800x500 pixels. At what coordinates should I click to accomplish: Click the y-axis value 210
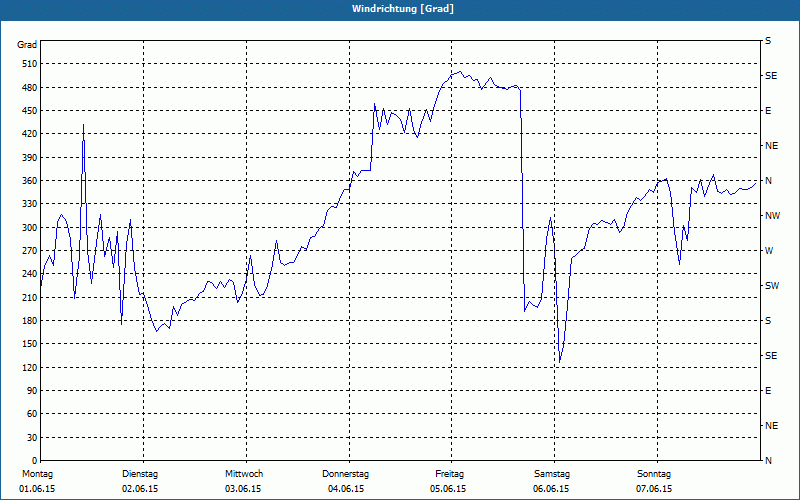tap(30, 297)
